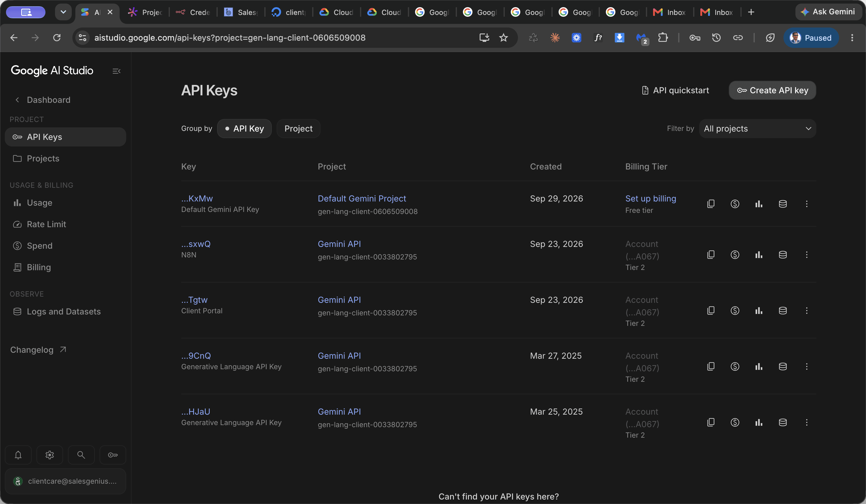Open search in sidebar bottom bar
This screenshot has width=866, height=504.
coord(81,455)
